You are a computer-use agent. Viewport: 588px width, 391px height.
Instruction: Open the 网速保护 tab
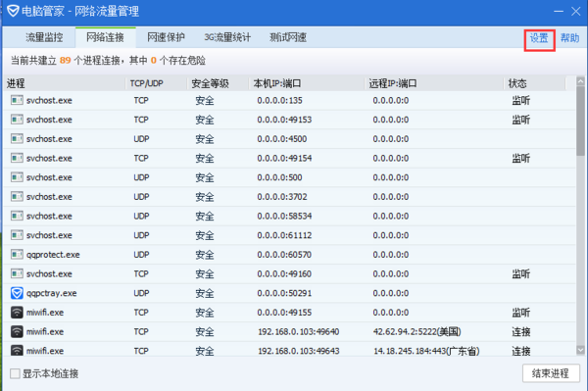click(167, 37)
